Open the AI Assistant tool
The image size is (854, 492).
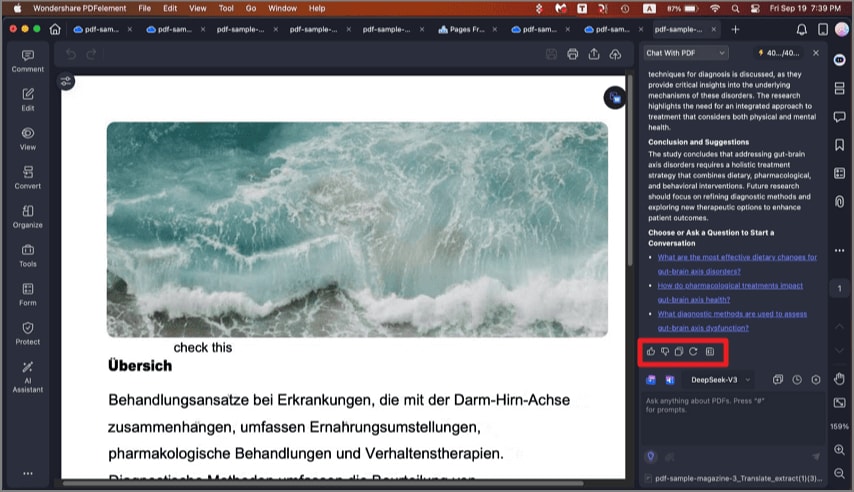28,376
